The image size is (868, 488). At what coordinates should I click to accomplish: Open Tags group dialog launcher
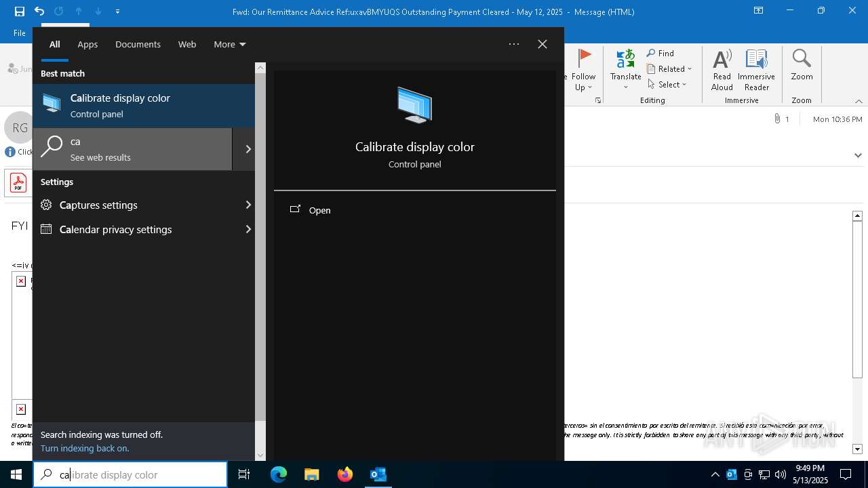click(x=598, y=100)
